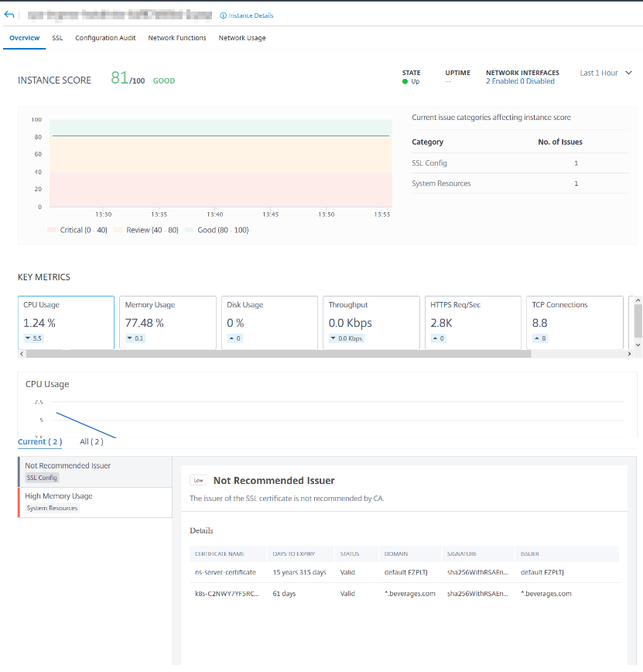
Task: Select the TCP Connections metric card
Action: 574,322
